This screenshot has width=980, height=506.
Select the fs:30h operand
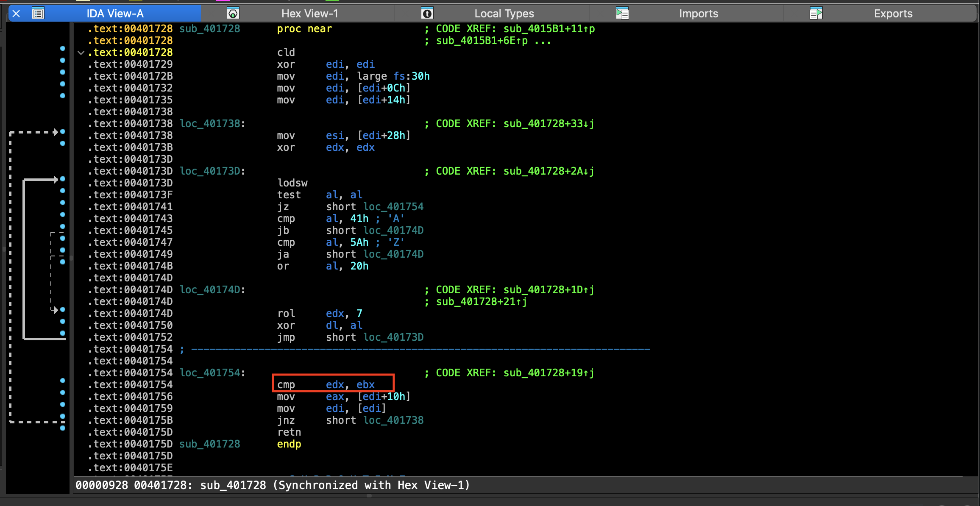(x=411, y=76)
